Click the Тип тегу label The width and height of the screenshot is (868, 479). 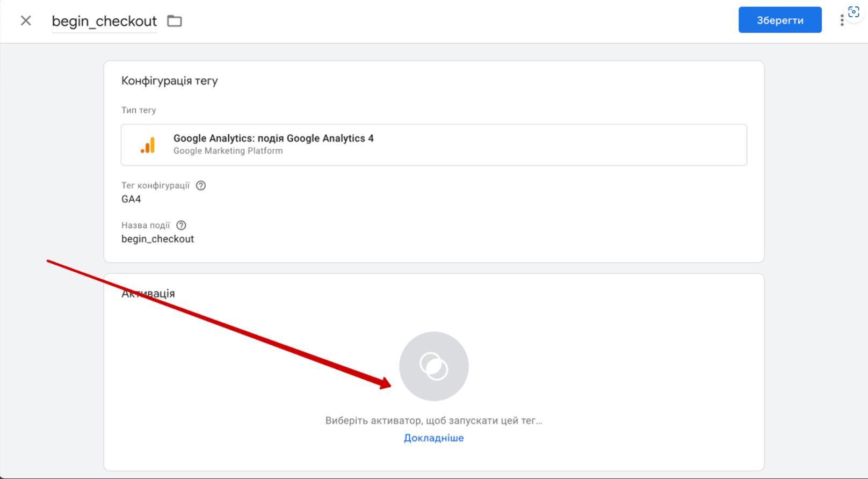(139, 110)
